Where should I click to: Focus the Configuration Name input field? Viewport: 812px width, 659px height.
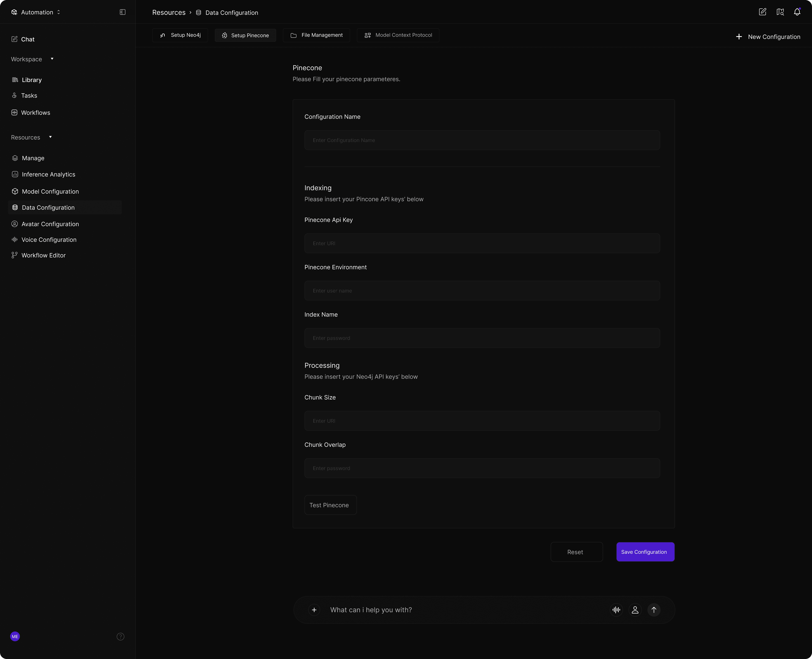481,140
